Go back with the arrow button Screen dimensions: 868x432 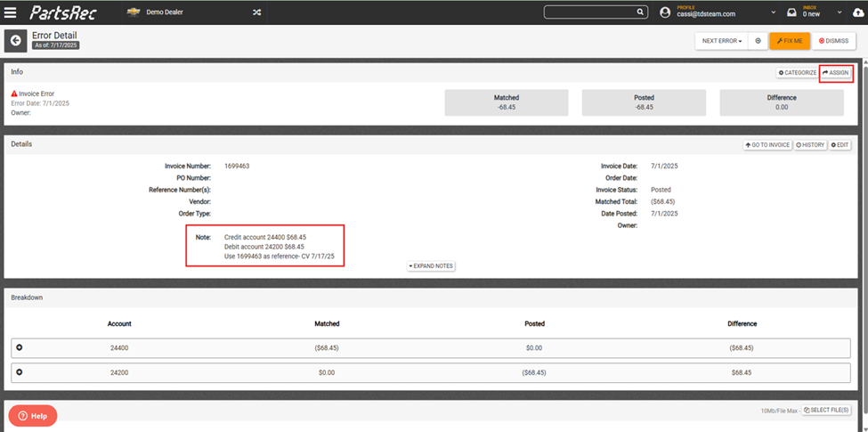click(x=15, y=40)
